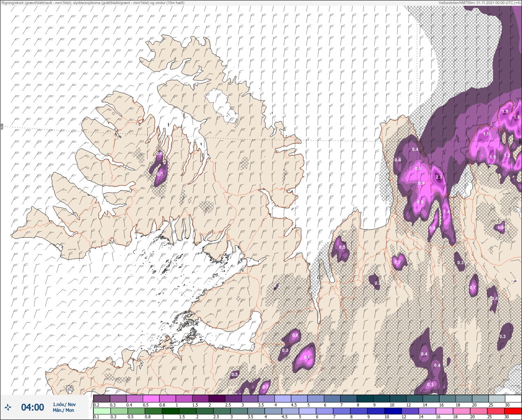
Task: Click the 1.4 snowfall value on the map
Action: coord(446,212)
